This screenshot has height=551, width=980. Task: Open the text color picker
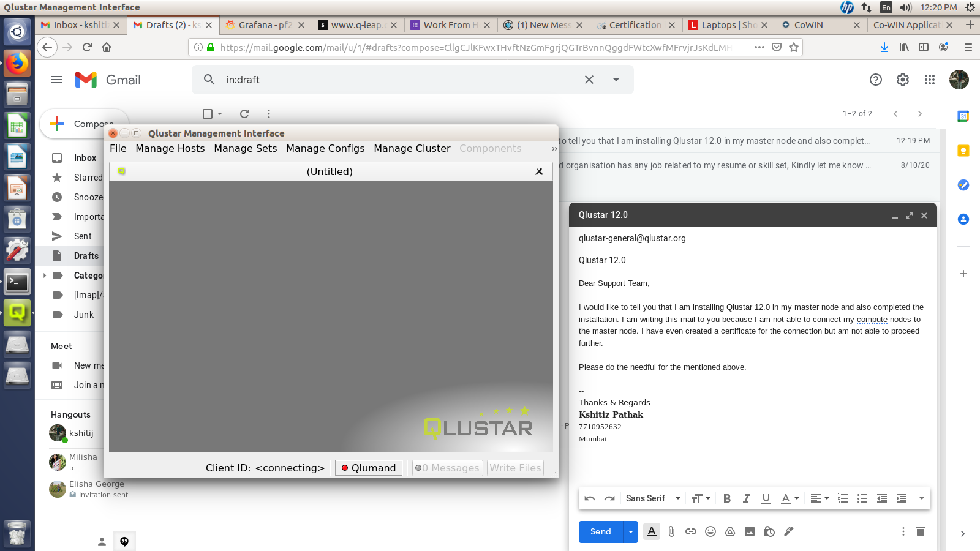pyautogui.click(x=790, y=498)
